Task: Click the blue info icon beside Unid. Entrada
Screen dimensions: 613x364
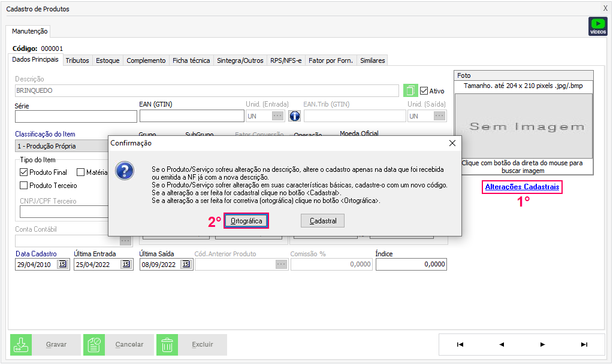Action: (x=294, y=116)
